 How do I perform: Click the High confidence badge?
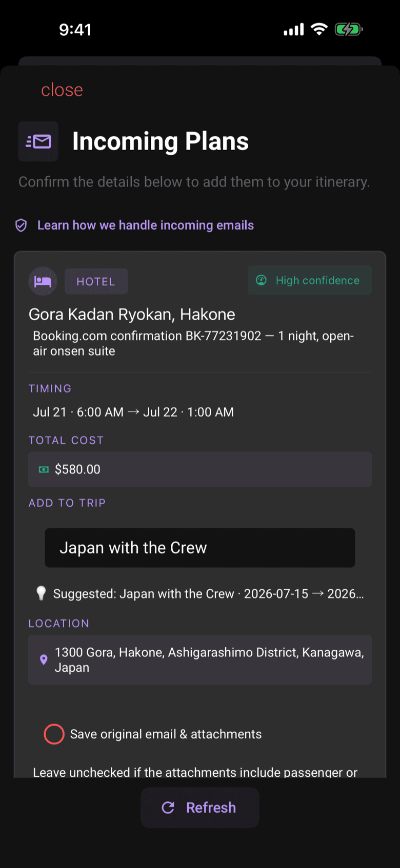click(310, 280)
